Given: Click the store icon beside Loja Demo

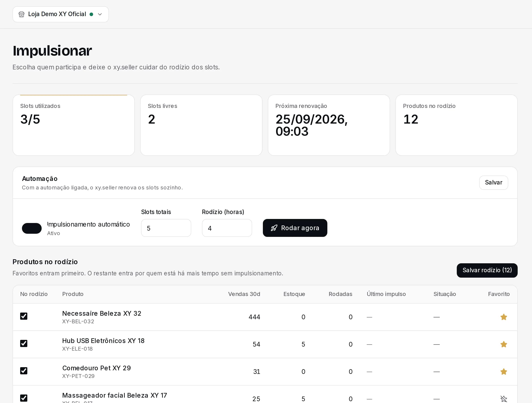Looking at the screenshot, I should point(21,14).
